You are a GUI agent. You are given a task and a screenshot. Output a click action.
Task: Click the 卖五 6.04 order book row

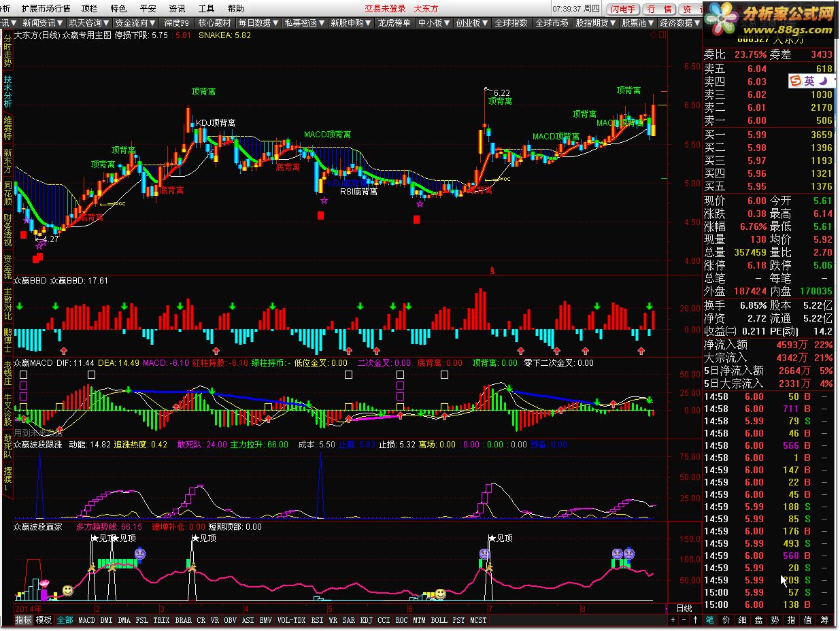point(769,69)
